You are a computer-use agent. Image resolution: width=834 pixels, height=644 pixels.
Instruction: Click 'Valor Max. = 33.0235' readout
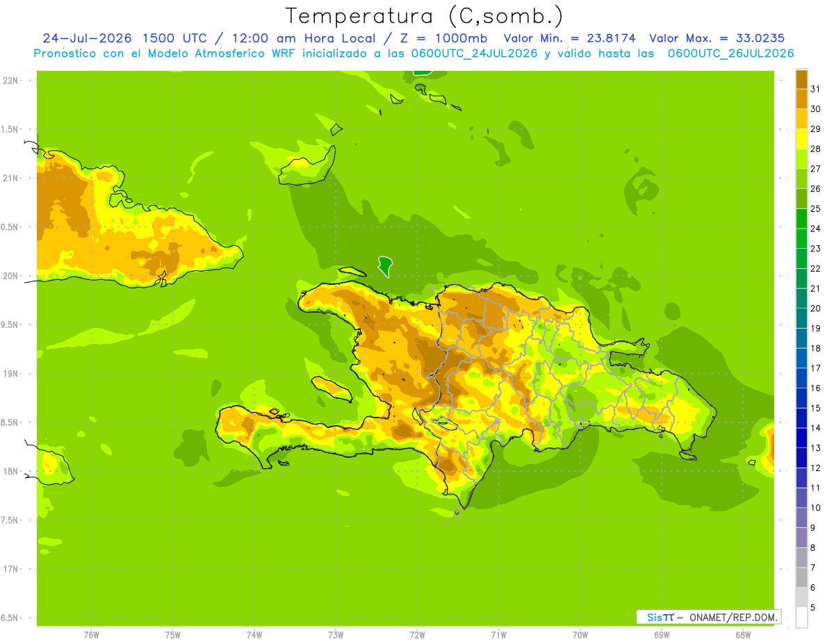pos(717,38)
